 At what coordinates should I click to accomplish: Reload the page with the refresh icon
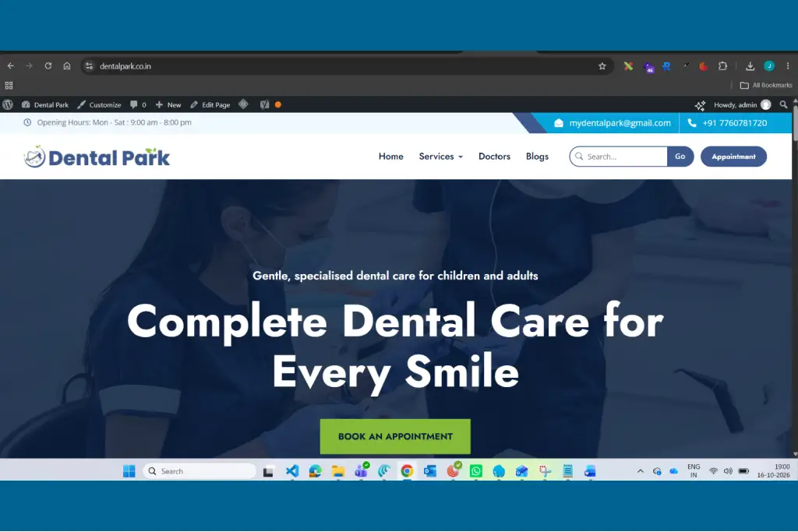pyautogui.click(x=48, y=66)
